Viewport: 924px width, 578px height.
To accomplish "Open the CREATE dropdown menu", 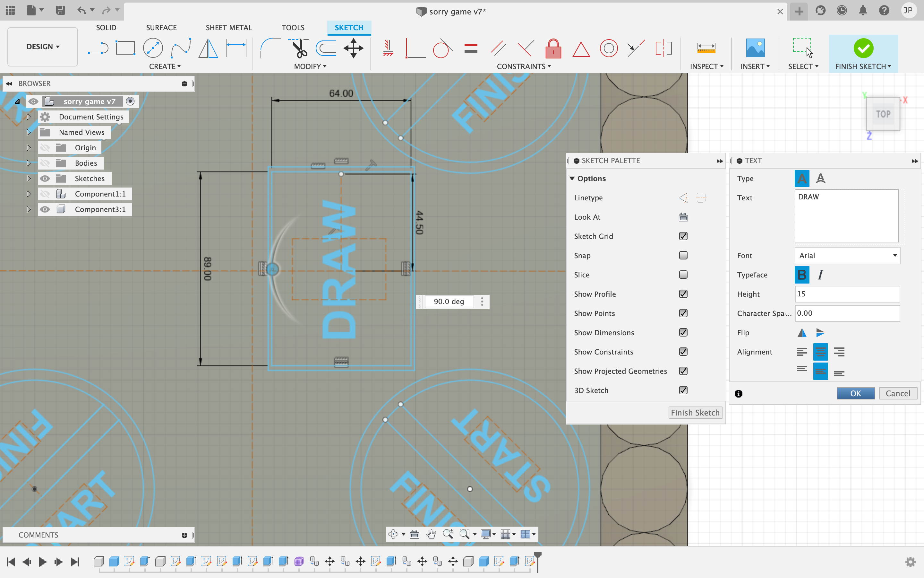I will click(165, 66).
